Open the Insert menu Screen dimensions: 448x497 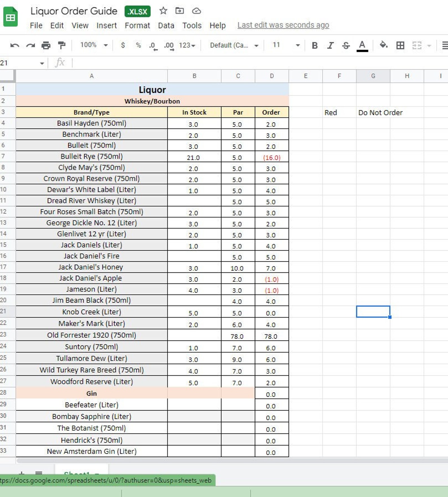click(x=106, y=25)
